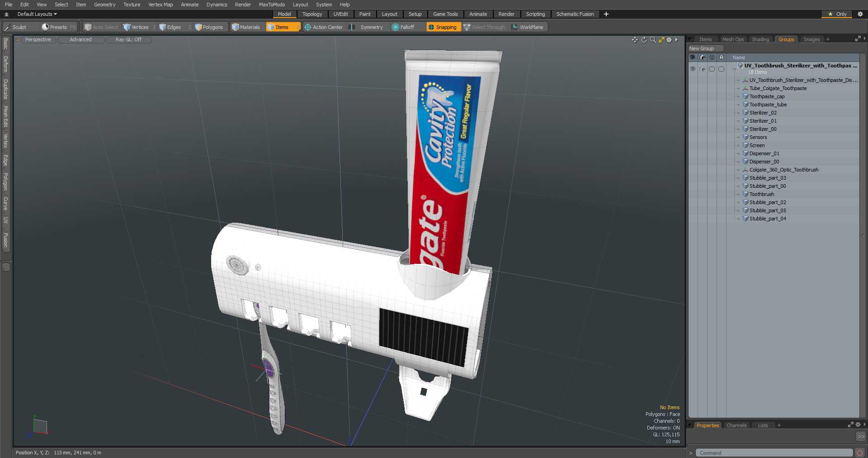Switch to Edges selection mode
Viewport: 868px width, 458px height.
[175, 27]
